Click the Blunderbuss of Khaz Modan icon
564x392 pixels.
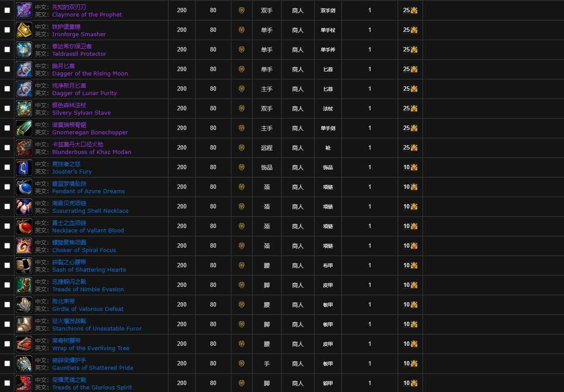point(24,148)
